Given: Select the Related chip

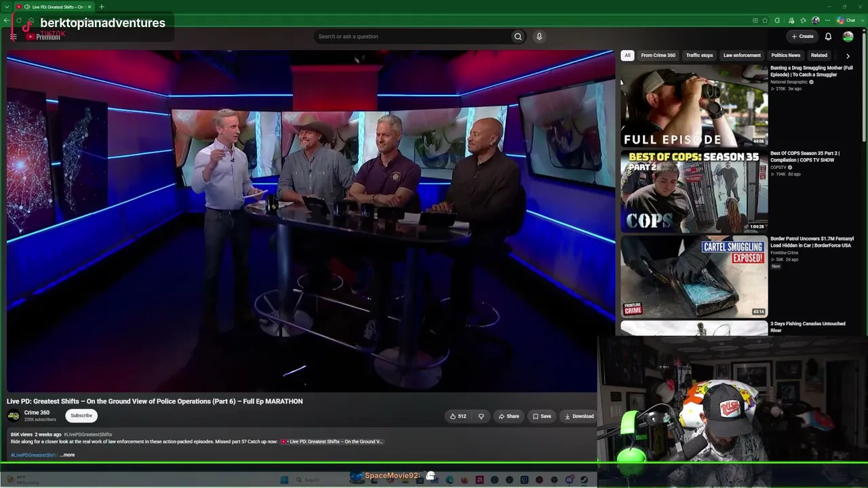Looking at the screenshot, I should point(819,56).
